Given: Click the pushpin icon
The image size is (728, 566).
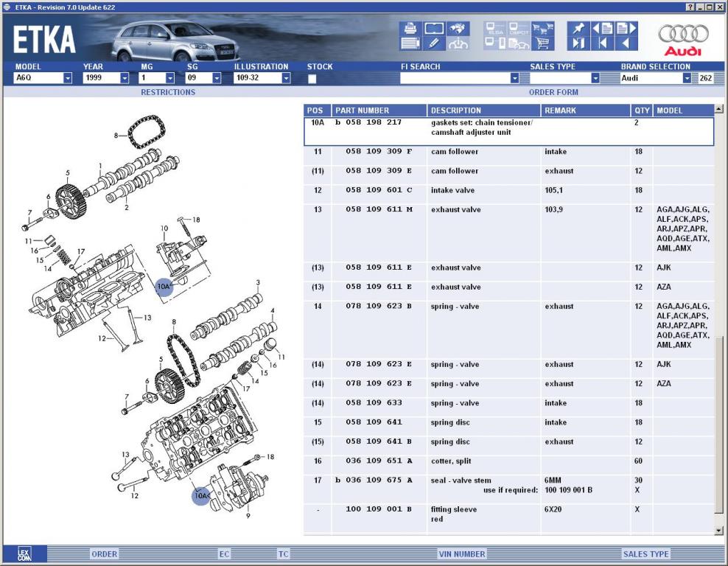Looking at the screenshot, I should pyautogui.click(x=578, y=29).
